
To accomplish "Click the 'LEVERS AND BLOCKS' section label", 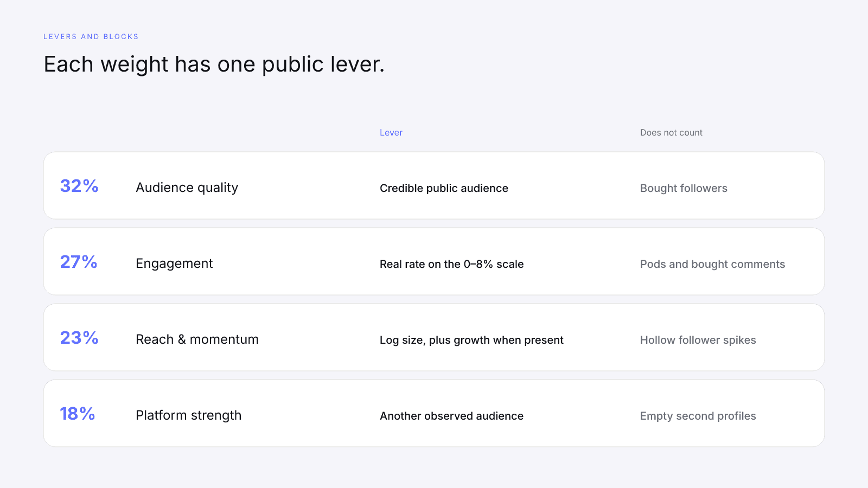I will point(91,37).
